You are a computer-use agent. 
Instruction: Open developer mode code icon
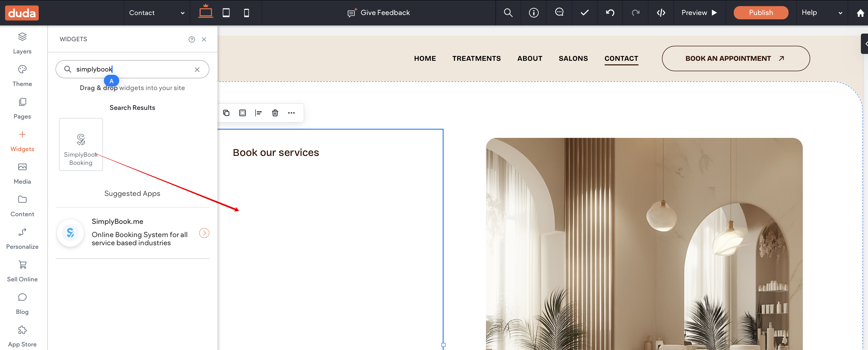[x=661, y=13]
